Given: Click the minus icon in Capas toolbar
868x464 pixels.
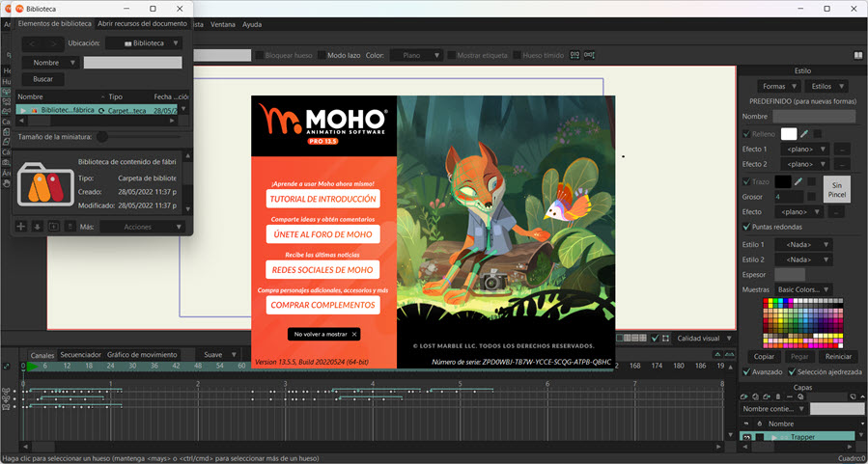Looking at the screenshot, I should click(x=790, y=396).
